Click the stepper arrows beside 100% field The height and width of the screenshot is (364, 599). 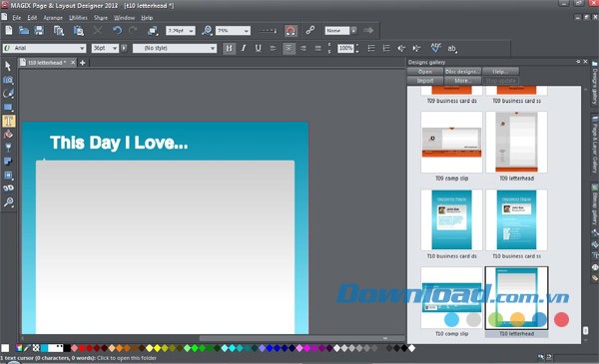pyautogui.click(x=357, y=48)
